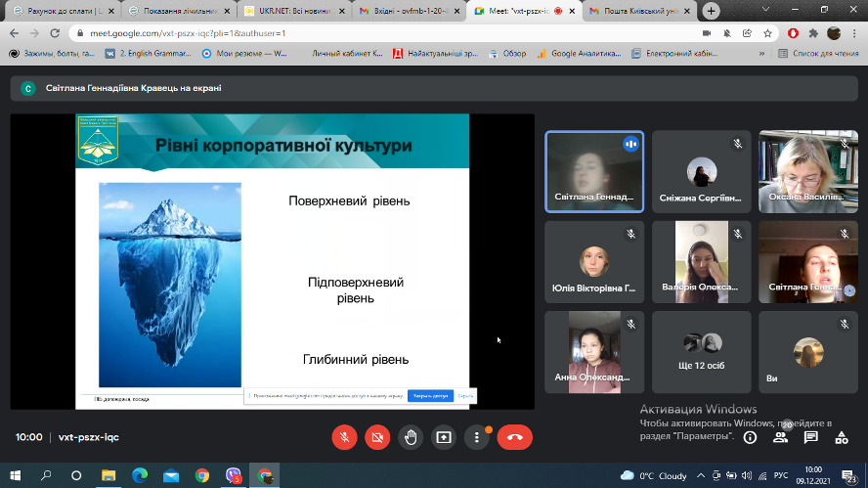Switch to the Вхідні Gmail tab

click(410, 11)
